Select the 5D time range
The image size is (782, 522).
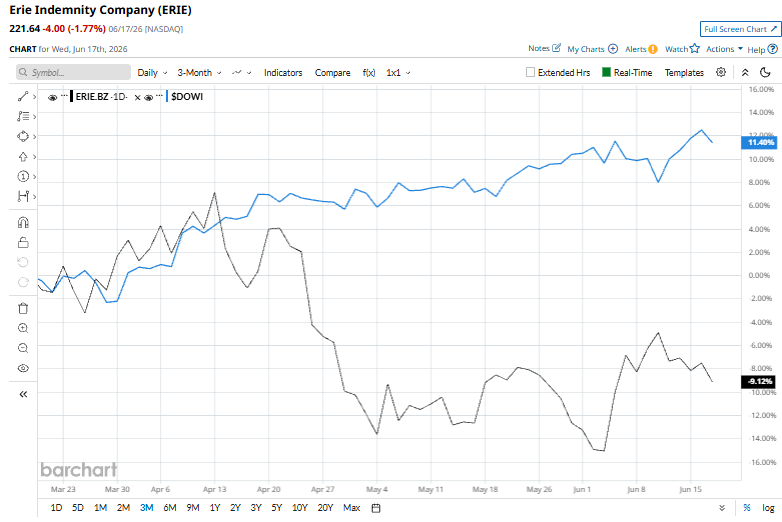point(78,508)
